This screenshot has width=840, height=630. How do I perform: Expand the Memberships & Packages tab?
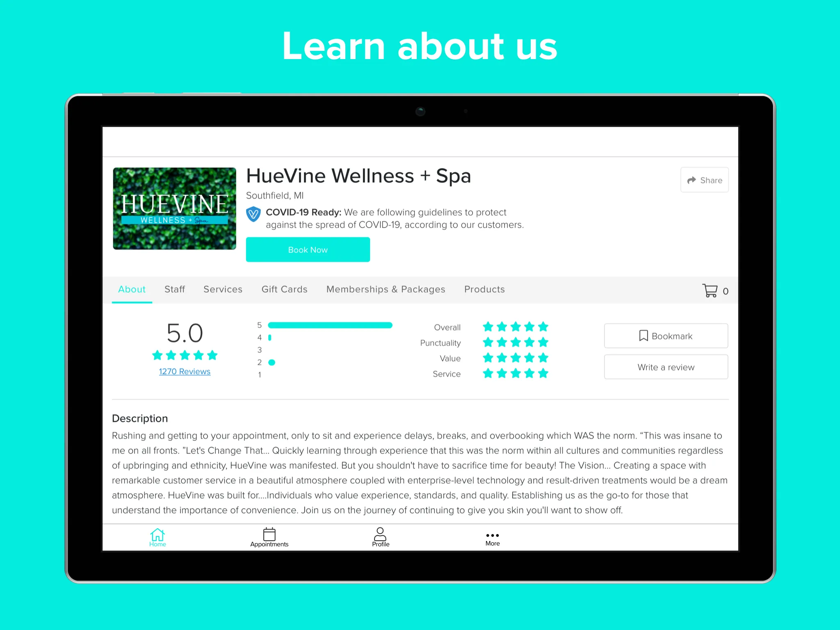pyautogui.click(x=386, y=289)
